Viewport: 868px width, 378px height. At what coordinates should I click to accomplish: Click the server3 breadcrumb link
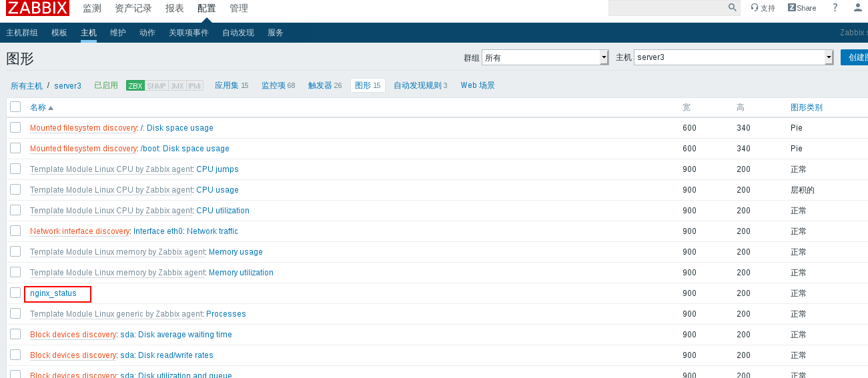click(x=68, y=86)
